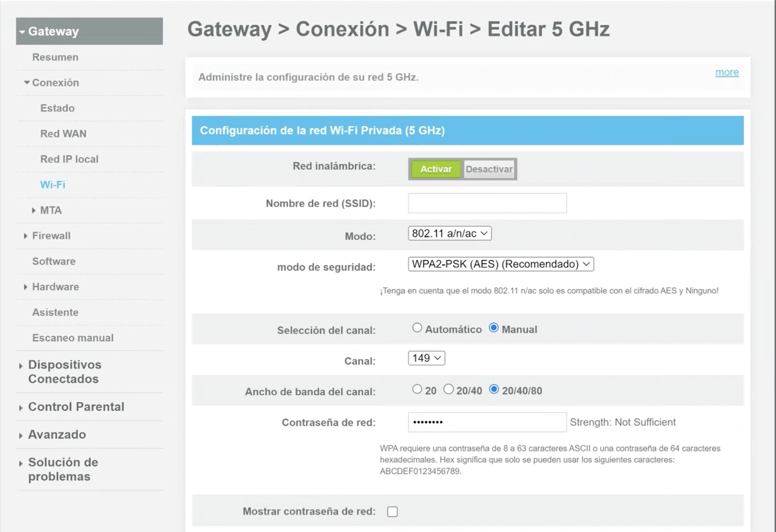Viewport: 776px width, 532px height.
Task: Click the 'more' link
Action: click(727, 72)
